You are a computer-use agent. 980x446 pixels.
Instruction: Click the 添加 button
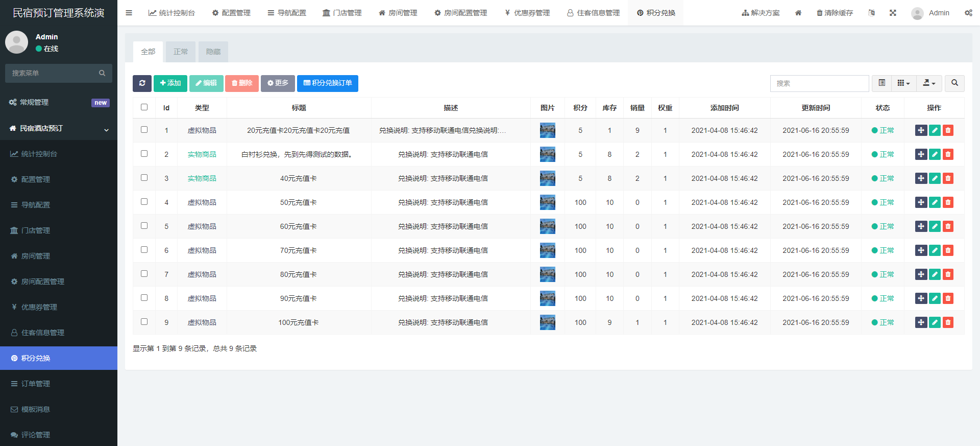170,83
